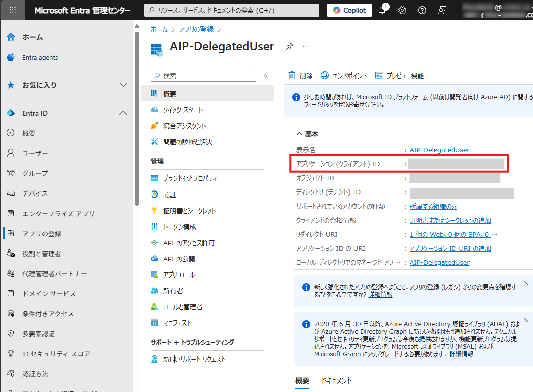Viewport: 533px width, 392px height.
Task: Open the notifications bell
Action: click(383, 10)
